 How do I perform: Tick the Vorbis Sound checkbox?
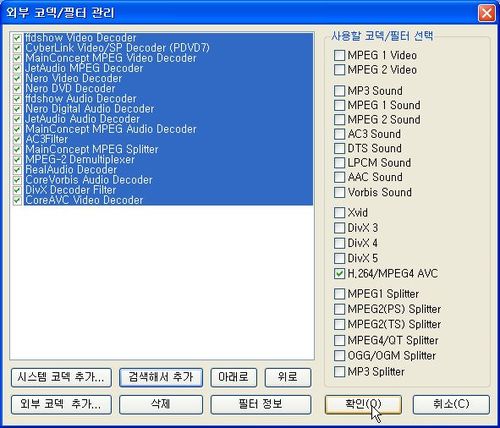tap(339, 192)
